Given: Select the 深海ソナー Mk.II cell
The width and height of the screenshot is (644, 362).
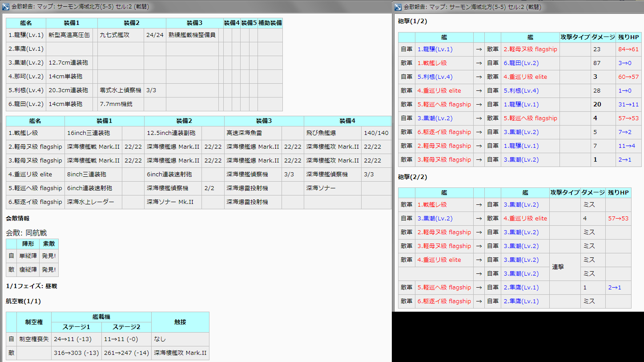Looking at the screenshot, I should pos(170,202).
